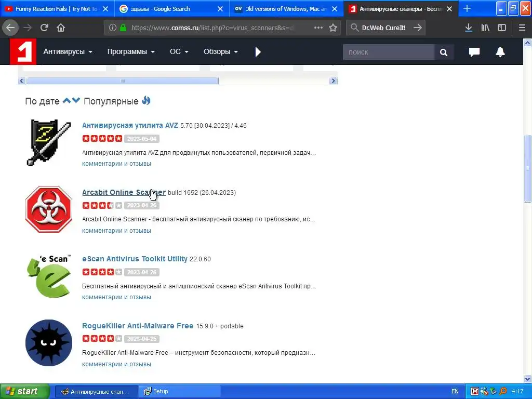Viewport: 532px width, 399px height.
Task: Click the AVZ shield and sword thumbnail
Action: [49, 142]
